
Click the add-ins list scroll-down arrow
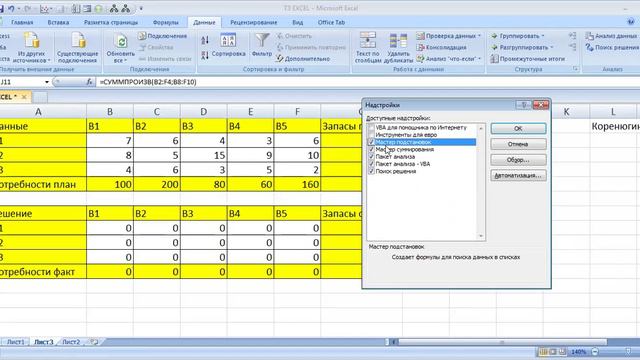[481, 236]
